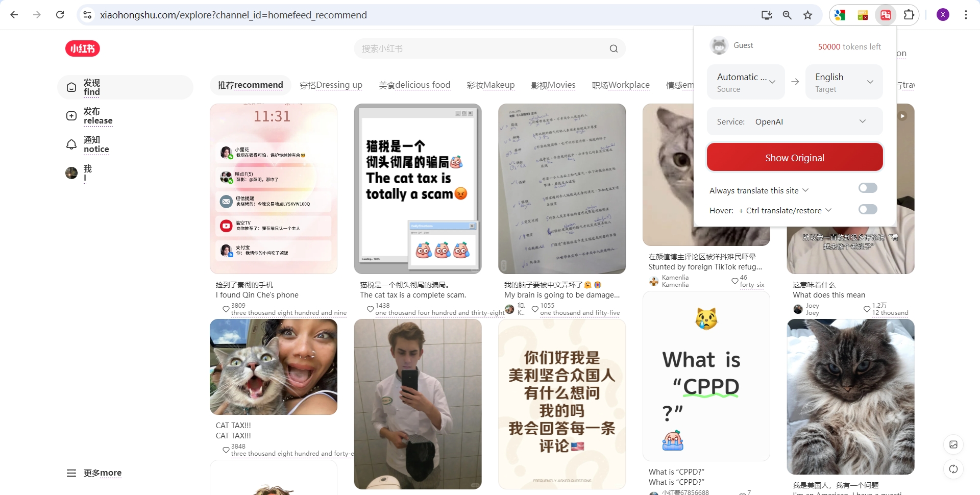This screenshot has width=980, height=495.
Task: Open the 'What is CPPD?' card image
Action: tap(706, 376)
